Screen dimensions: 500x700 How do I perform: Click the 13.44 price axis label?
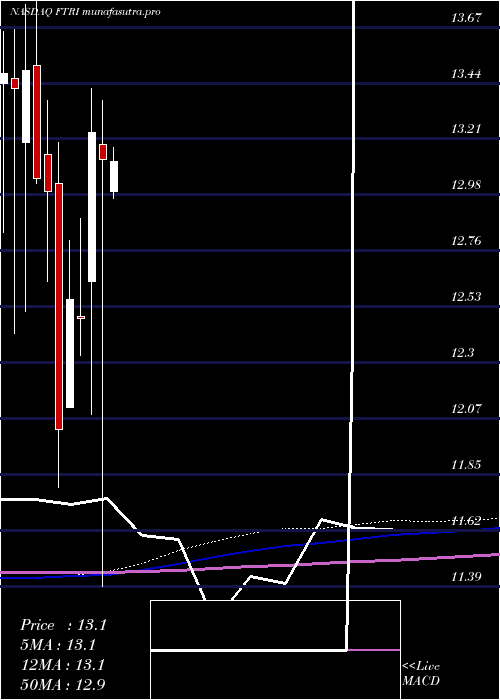467,74
